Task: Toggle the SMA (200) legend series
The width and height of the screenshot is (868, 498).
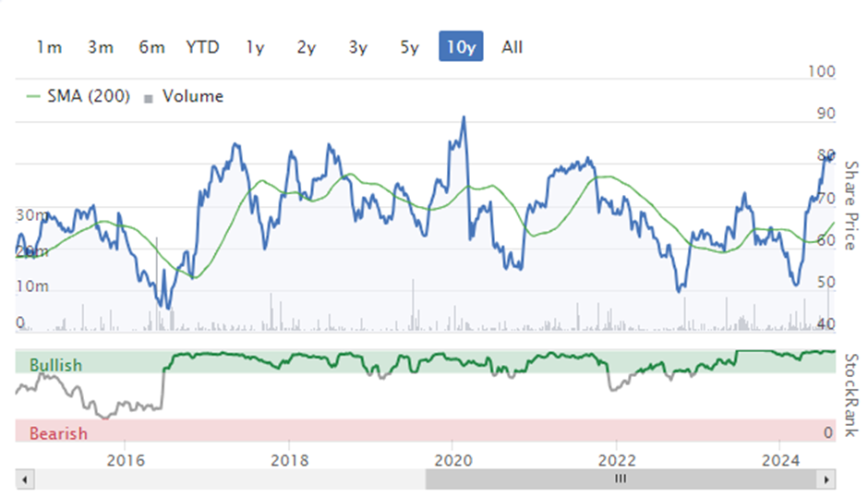Action: pyautogui.click(x=78, y=96)
